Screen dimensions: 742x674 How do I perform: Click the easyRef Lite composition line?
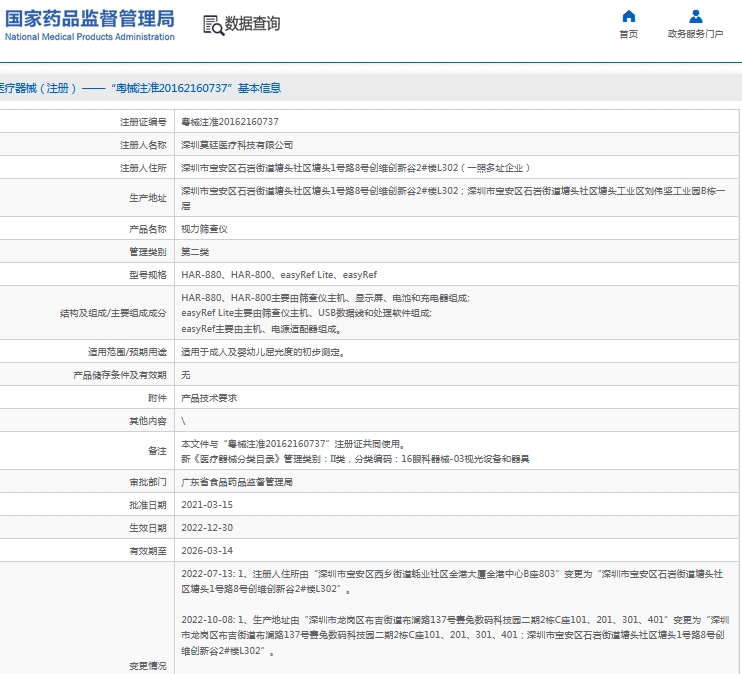306,313
